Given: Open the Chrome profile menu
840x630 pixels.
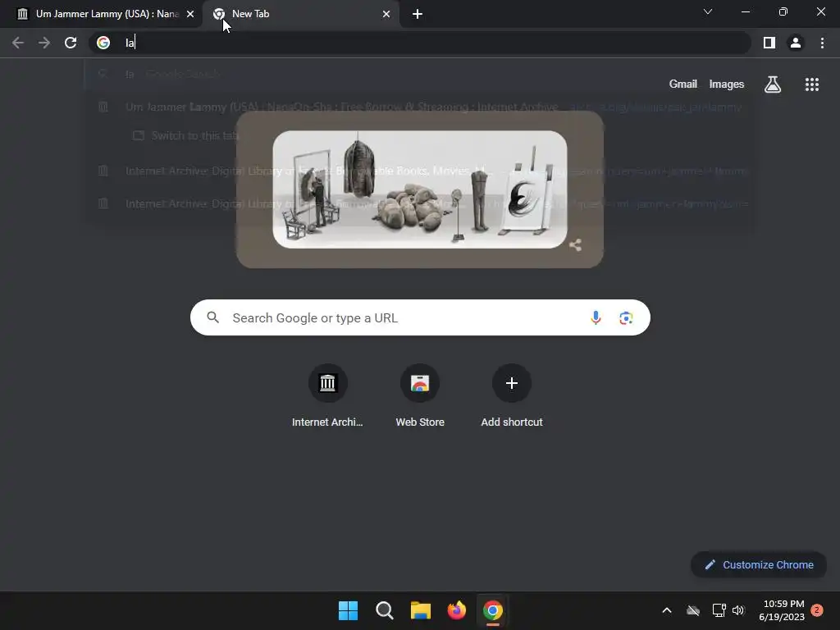Looking at the screenshot, I should click(796, 43).
